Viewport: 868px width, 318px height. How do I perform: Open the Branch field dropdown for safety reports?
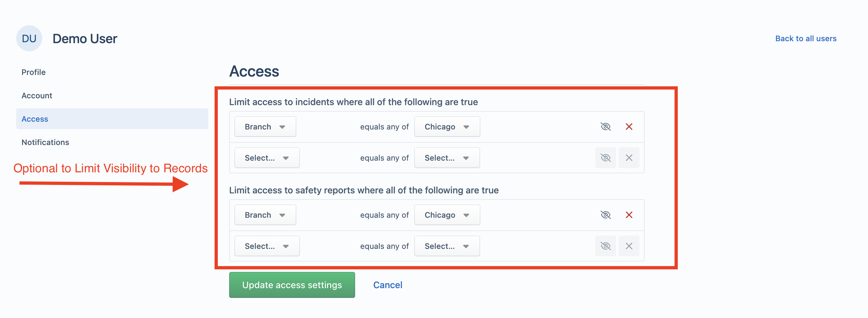265,215
